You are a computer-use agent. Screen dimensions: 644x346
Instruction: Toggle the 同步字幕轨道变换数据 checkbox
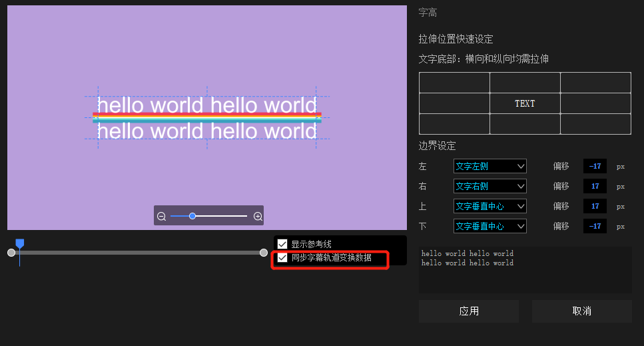click(x=282, y=257)
